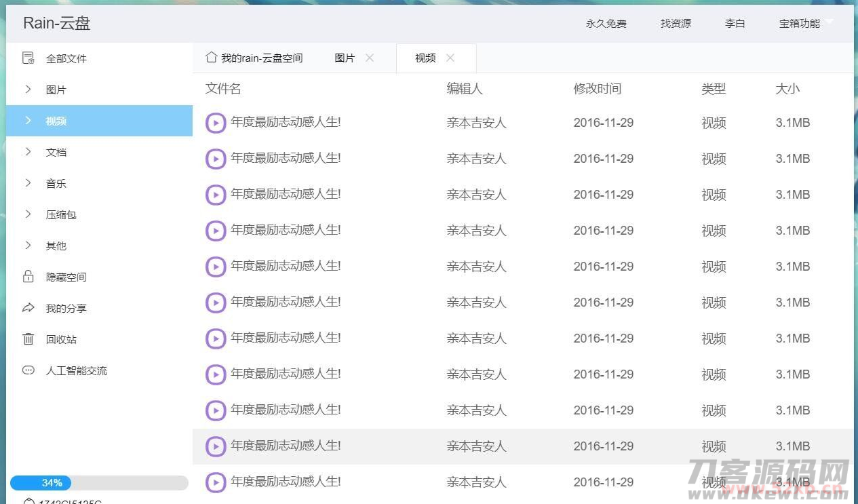Close the 视频 tab
The width and height of the screenshot is (858, 504).
coord(450,58)
